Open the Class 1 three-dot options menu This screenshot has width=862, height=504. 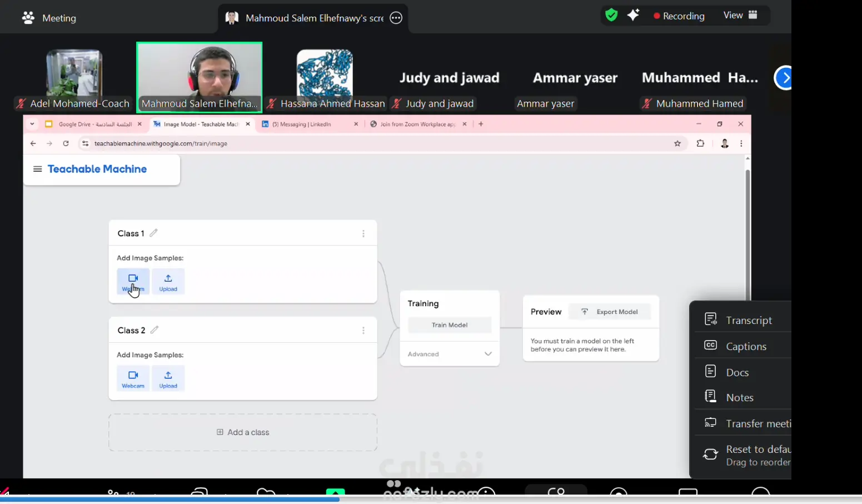(x=363, y=234)
